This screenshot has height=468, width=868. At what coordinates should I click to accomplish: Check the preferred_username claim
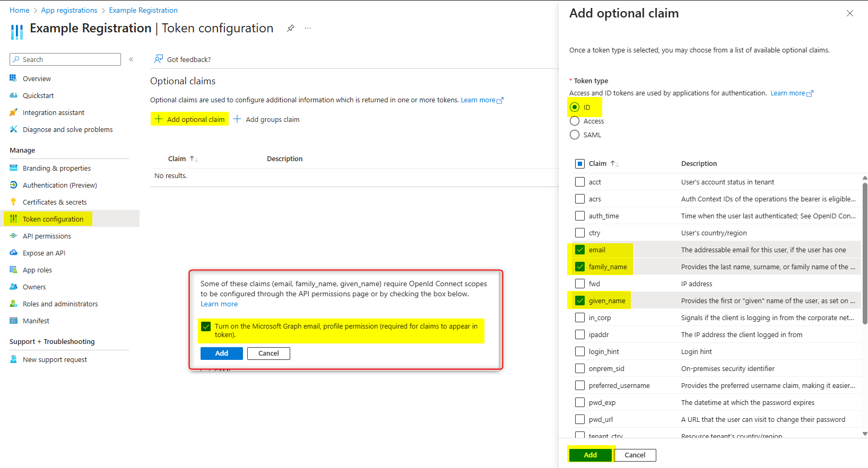tap(580, 385)
